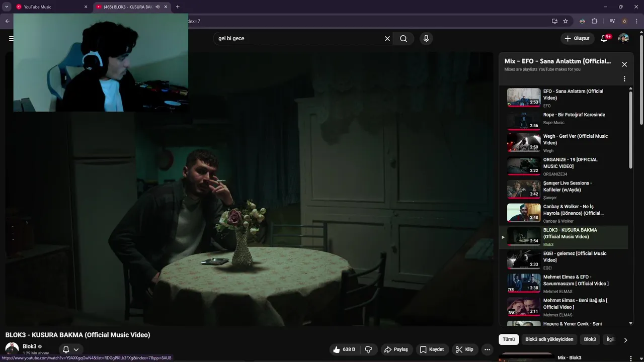The image size is (644, 362).
Task: Mute tab via speaker icon on BLOK3 tab
Action: [157, 7]
